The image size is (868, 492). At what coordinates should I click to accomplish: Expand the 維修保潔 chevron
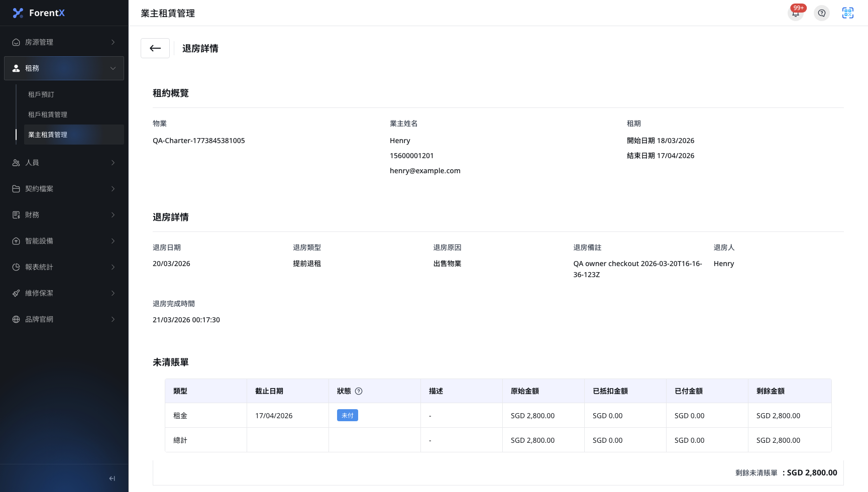click(x=113, y=293)
